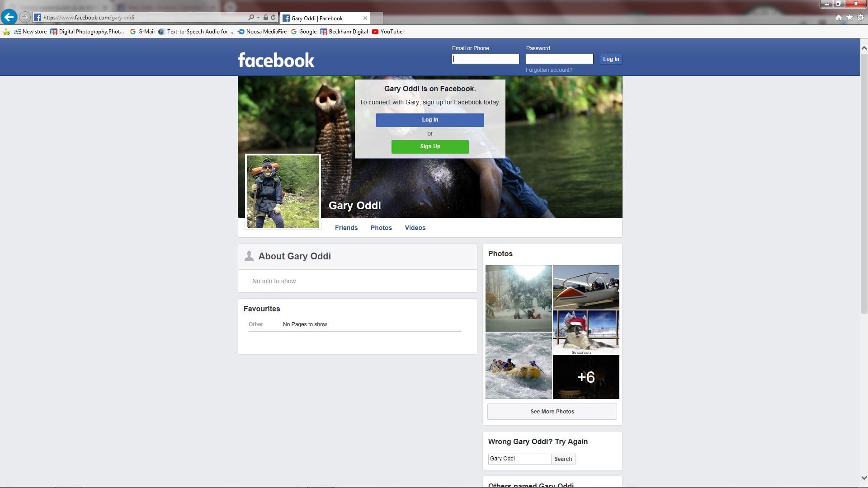Open Gary Oddi's profile picture
Viewport: 868px width, 488px height.
point(283,192)
